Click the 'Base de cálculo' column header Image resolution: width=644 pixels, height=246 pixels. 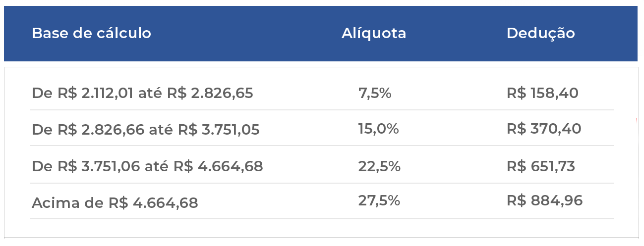pyautogui.click(x=91, y=33)
